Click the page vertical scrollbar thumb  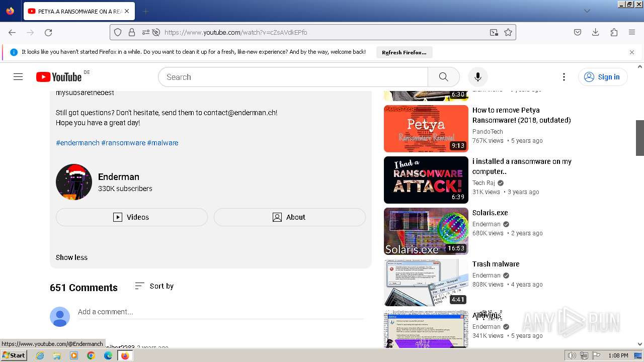pyautogui.click(x=640, y=138)
